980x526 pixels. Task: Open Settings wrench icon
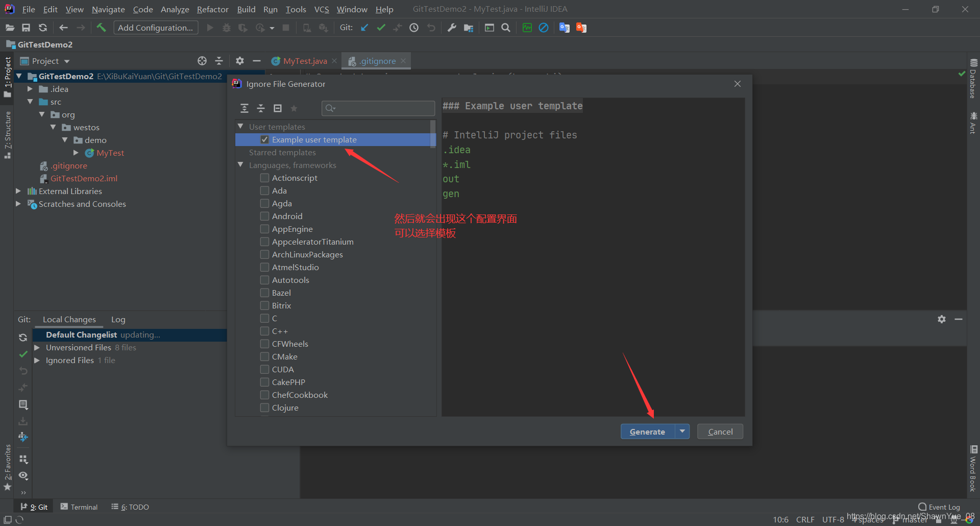[452, 28]
